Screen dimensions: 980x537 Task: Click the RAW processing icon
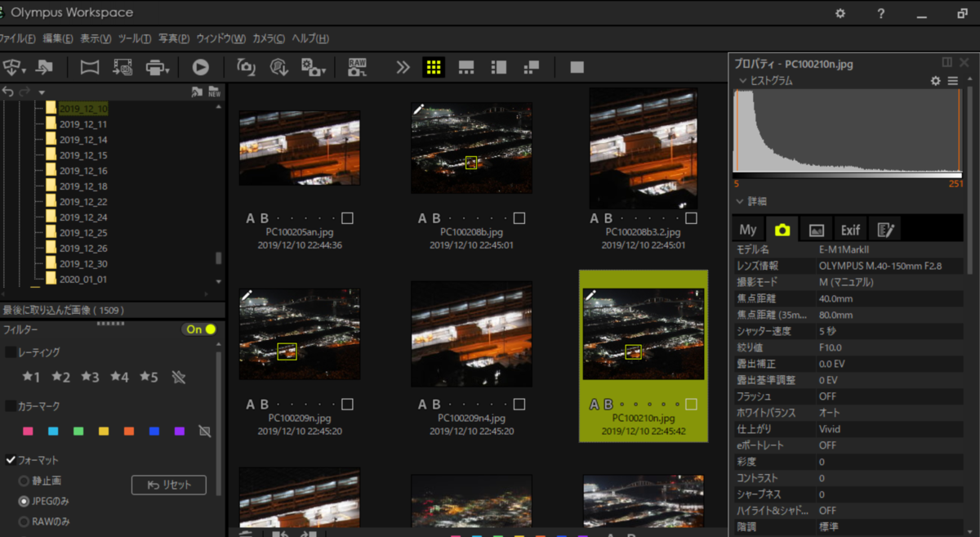pyautogui.click(x=358, y=68)
